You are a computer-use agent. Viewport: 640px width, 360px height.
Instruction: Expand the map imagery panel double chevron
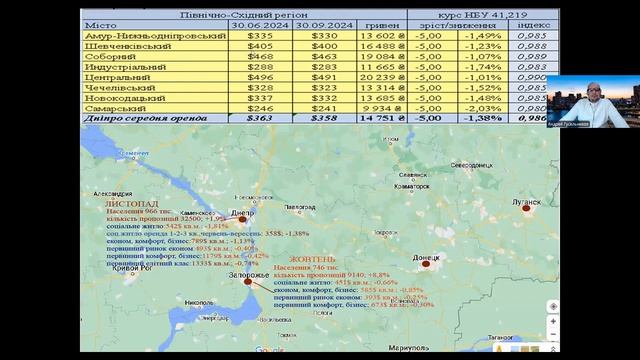pyautogui.click(x=553, y=349)
